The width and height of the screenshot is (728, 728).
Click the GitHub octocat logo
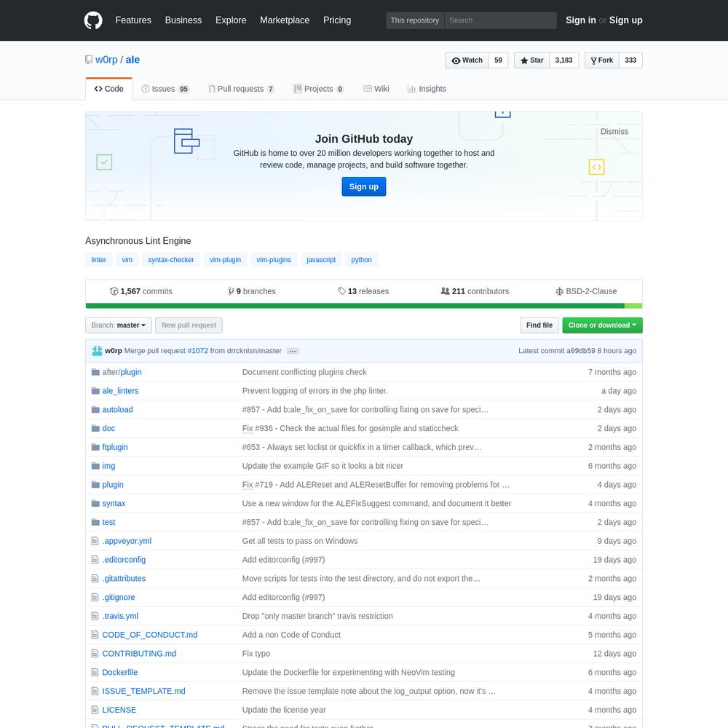coord(93,20)
